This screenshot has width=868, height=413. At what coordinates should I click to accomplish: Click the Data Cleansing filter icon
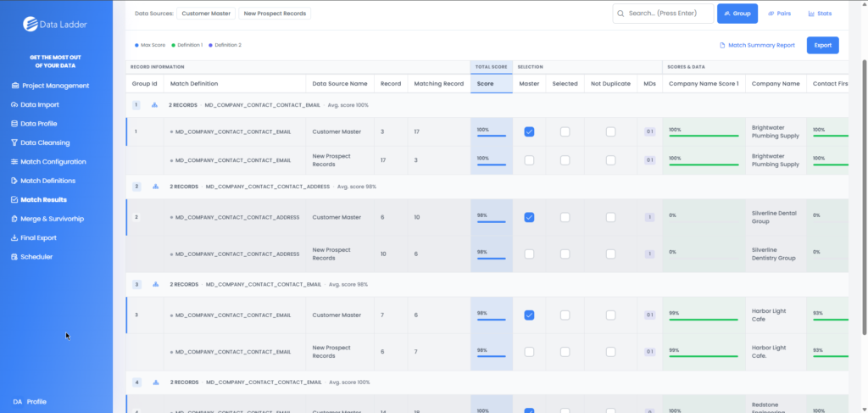point(14,142)
